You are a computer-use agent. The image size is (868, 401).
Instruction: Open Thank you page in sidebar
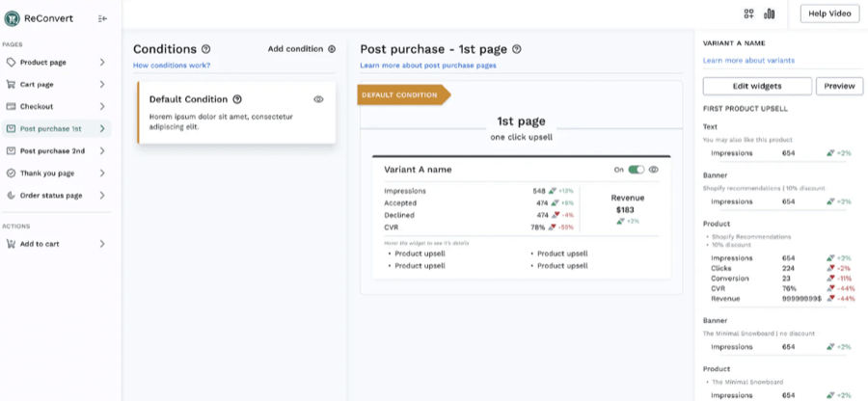[x=56, y=174]
